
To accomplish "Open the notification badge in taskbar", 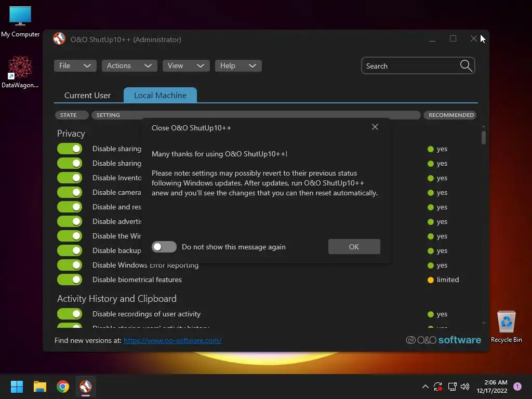I will click(x=517, y=387).
